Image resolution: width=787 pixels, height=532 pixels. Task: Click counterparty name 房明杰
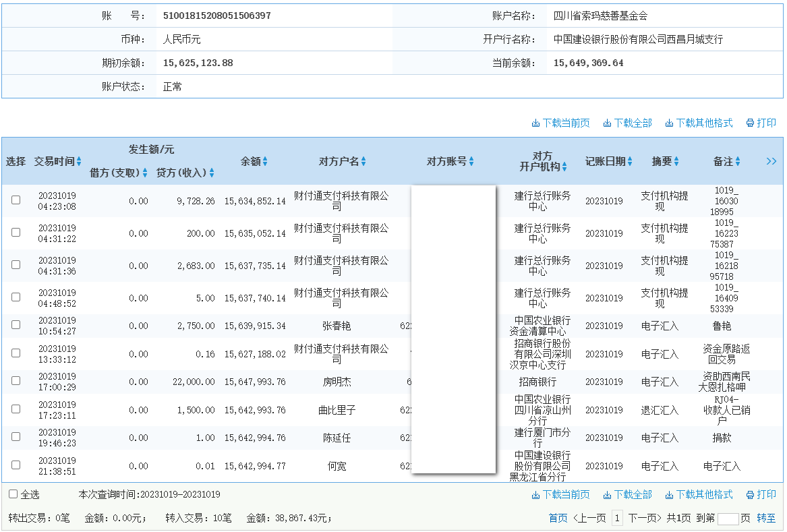point(337,382)
